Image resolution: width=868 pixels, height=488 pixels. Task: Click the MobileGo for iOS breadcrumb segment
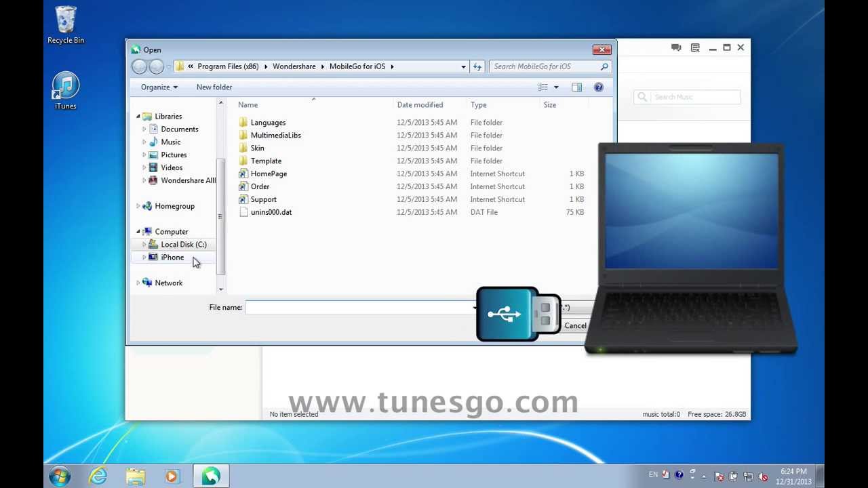(x=357, y=66)
